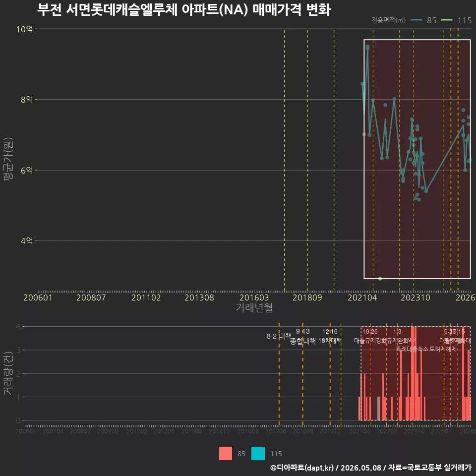Select the salmon 85 swatch in bottom legend
The width and height of the screenshot is (476, 476).
tap(226, 453)
